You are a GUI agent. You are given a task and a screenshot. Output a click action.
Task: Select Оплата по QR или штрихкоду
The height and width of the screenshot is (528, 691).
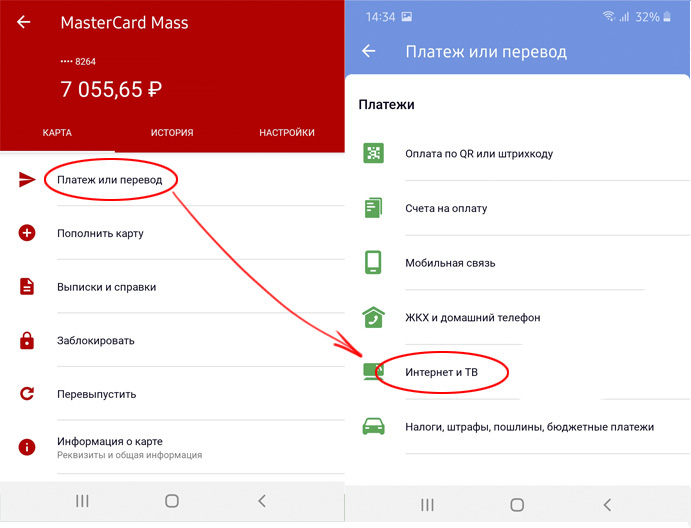[x=518, y=153]
